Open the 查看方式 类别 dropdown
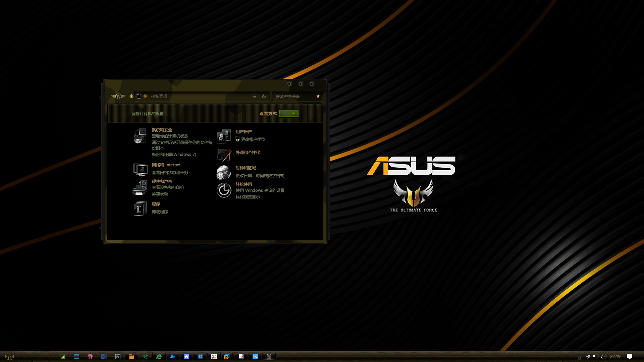644x362 pixels. tap(288, 114)
